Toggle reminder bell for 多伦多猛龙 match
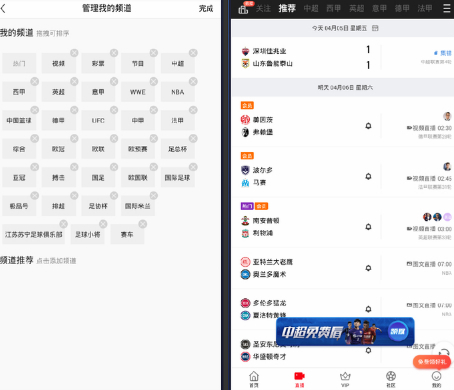 [x=368, y=309]
